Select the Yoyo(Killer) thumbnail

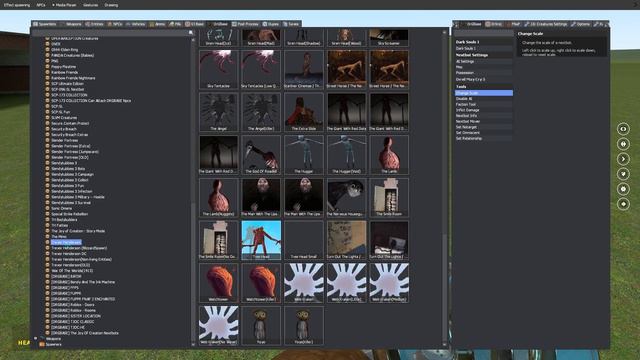[x=304, y=325]
